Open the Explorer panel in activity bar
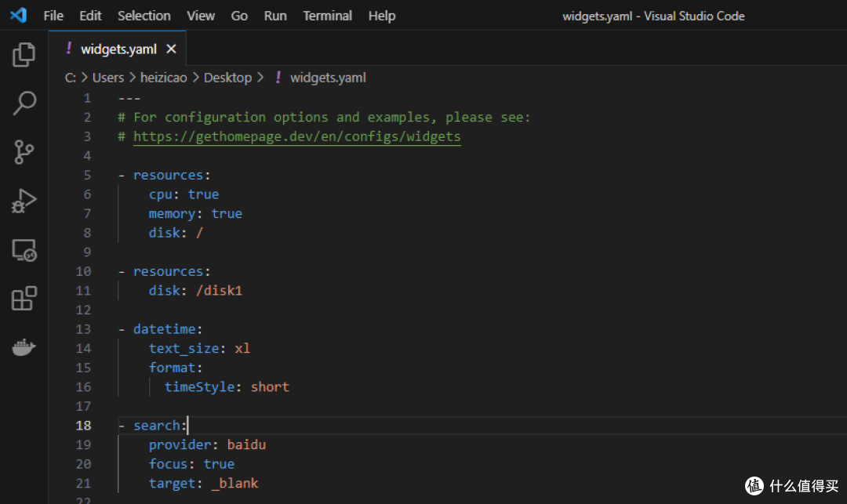The width and height of the screenshot is (847, 504). (24, 55)
